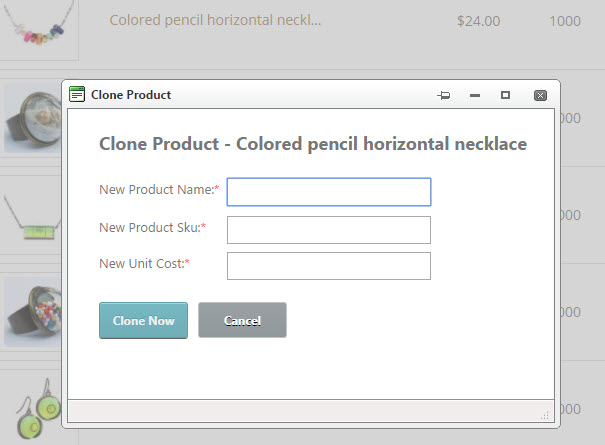Maximize the Clone Product dialog

coord(505,95)
